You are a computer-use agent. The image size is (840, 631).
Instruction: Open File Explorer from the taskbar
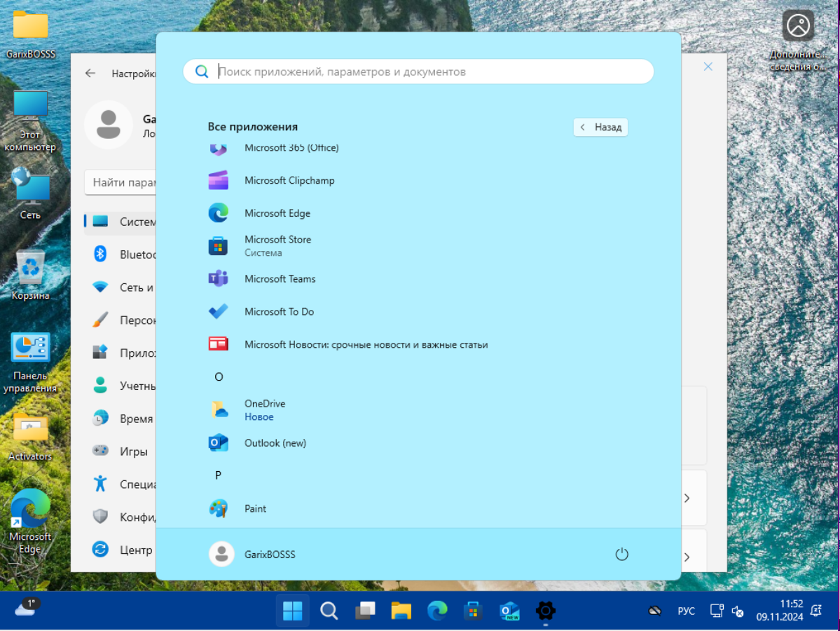[401, 611]
